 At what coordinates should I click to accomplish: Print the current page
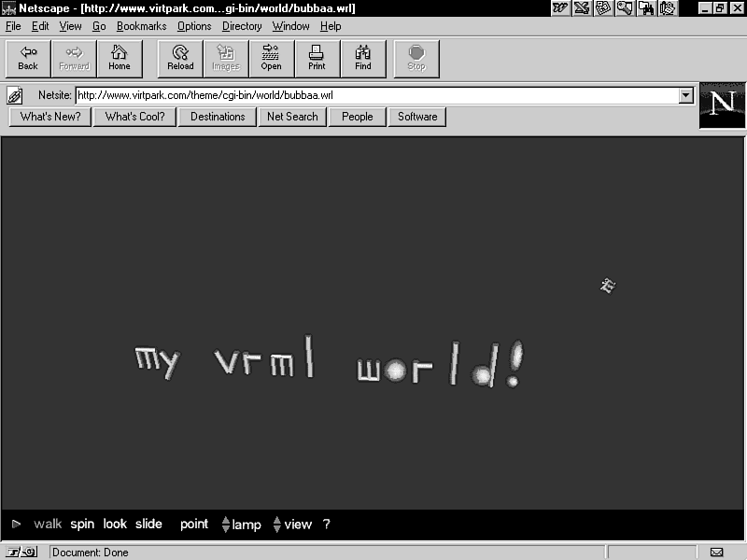click(317, 58)
